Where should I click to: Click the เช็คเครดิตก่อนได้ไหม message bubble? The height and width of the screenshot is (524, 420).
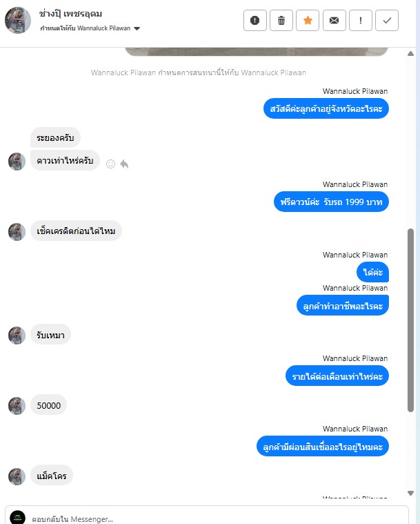pyautogui.click(x=76, y=231)
